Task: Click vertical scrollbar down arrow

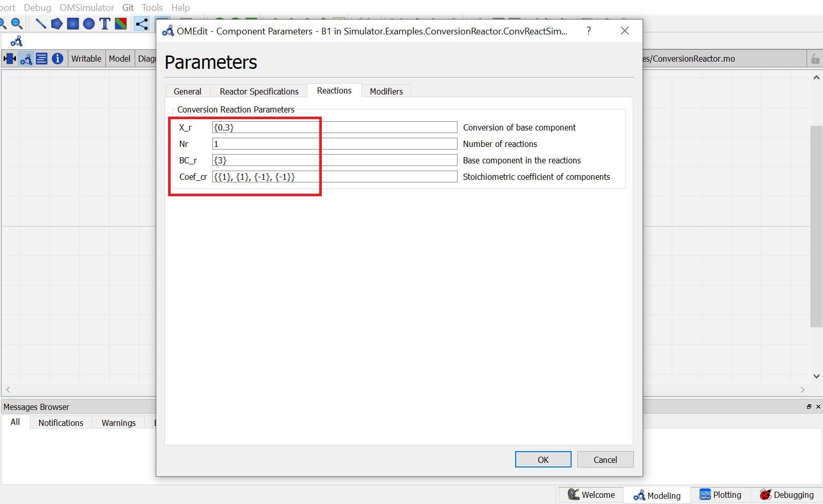Action: 816,376
